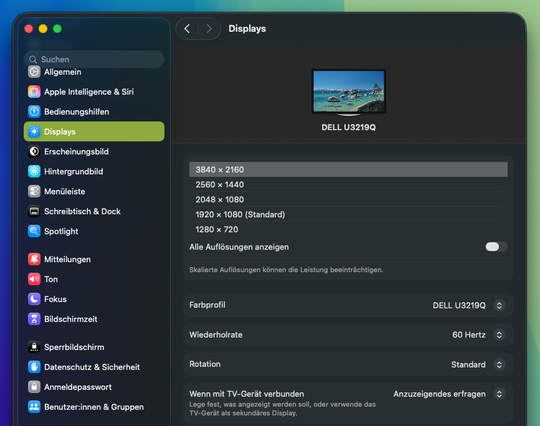
Task: Click the DELL U3219Q monitor thumbnail
Action: pyautogui.click(x=349, y=92)
